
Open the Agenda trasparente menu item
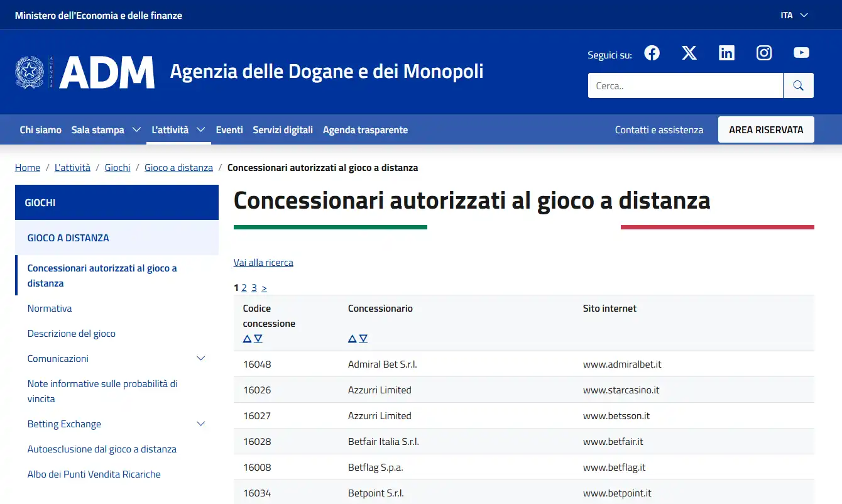(365, 130)
